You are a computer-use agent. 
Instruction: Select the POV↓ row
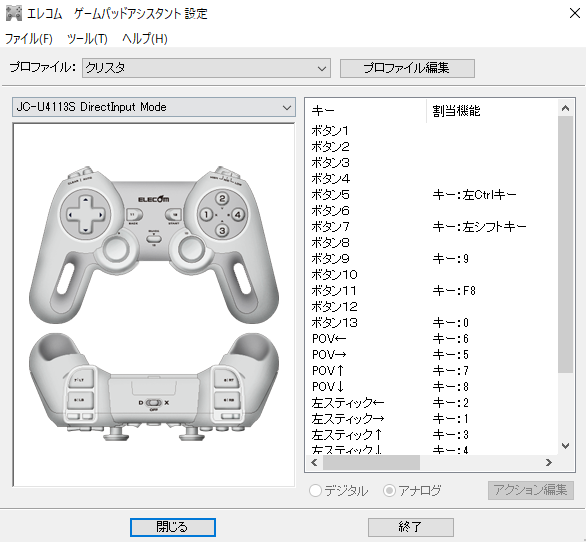[432, 387]
